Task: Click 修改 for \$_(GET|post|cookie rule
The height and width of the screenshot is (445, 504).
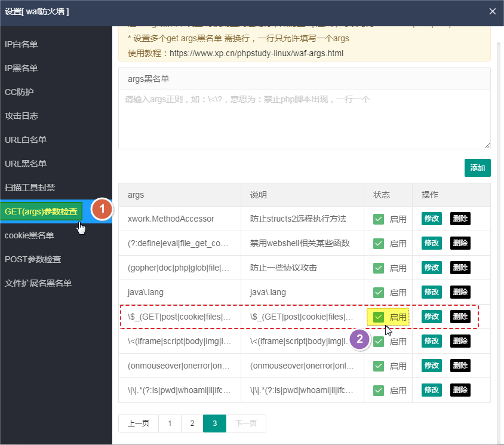Action: (x=431, y=317)
